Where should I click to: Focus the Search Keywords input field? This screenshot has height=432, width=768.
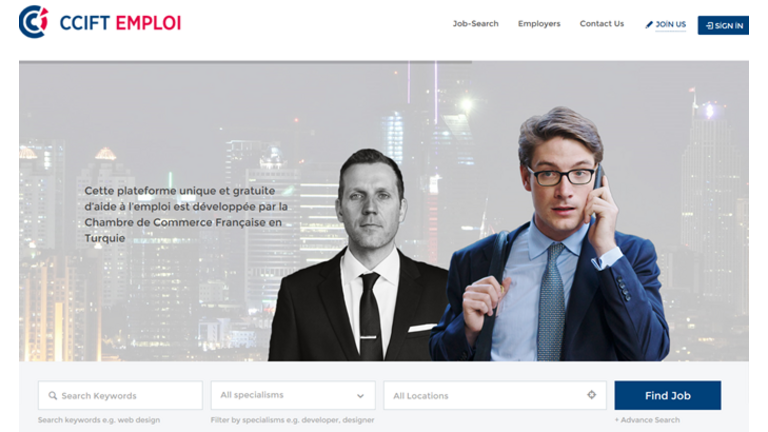tap(120, 395)
